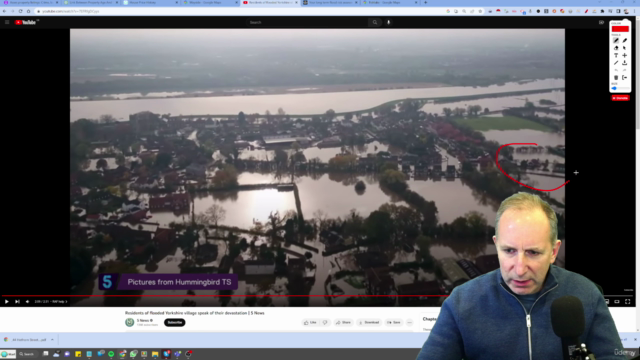Dislike the video
Viewport: 640px width, 360px height.
[325, 322]
